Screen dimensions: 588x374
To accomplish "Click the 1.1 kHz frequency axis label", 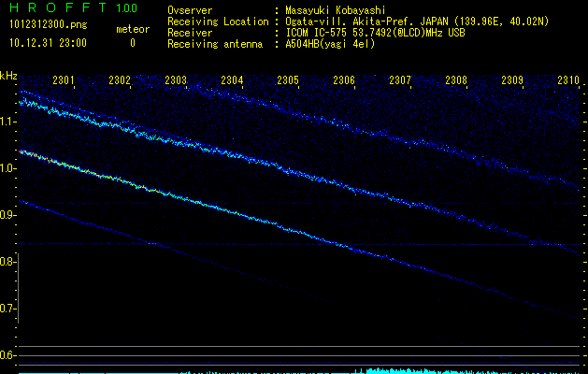I will point(7,122).
